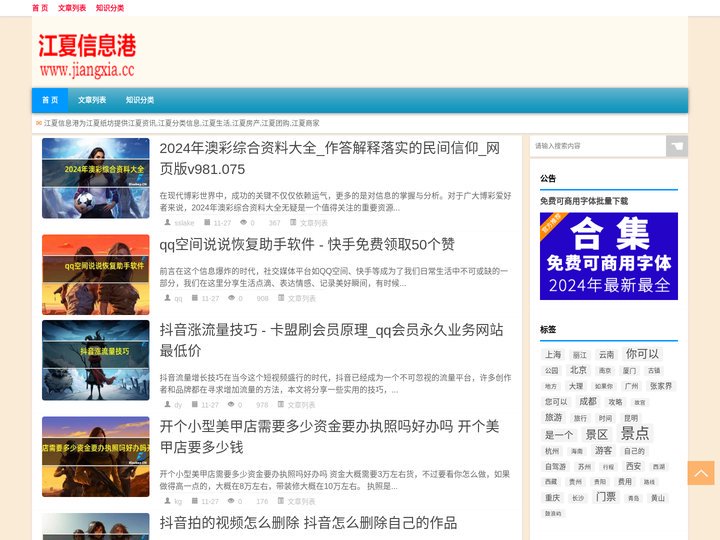Image resolution: width=720 pixels, height=540 pixels.
Task: Select the 你可以 tag
Action: pyautogui.click(x=642, y=354)
